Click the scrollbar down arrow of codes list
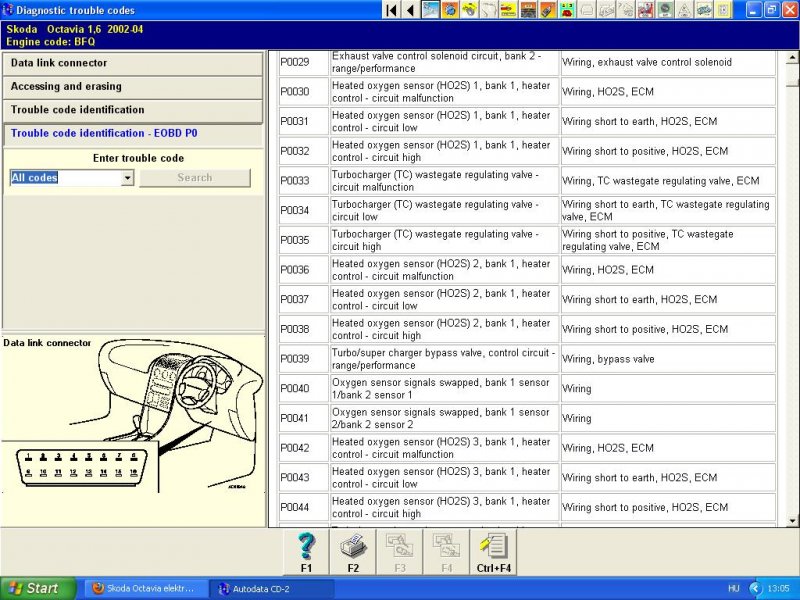 792,521
